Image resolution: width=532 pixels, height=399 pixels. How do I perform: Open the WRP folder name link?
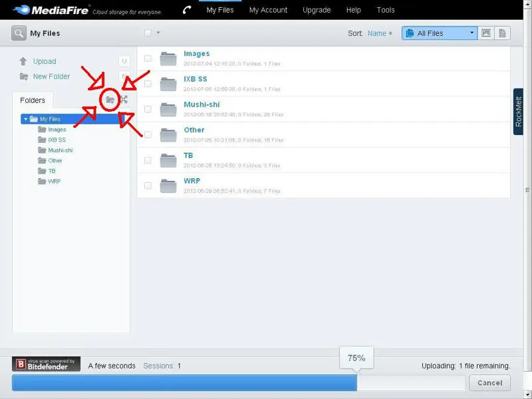pos(192,181)
